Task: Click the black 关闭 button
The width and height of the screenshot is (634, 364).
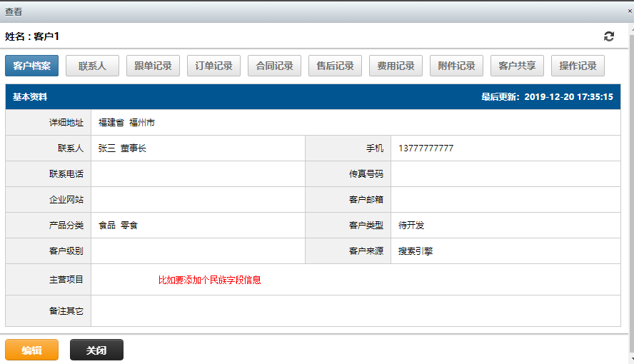Action: click(x=96, y=350)
